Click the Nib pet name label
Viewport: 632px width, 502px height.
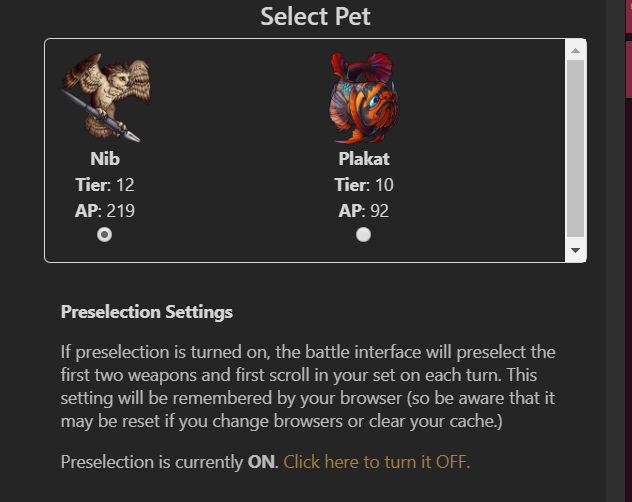click(x=105, y=159)
